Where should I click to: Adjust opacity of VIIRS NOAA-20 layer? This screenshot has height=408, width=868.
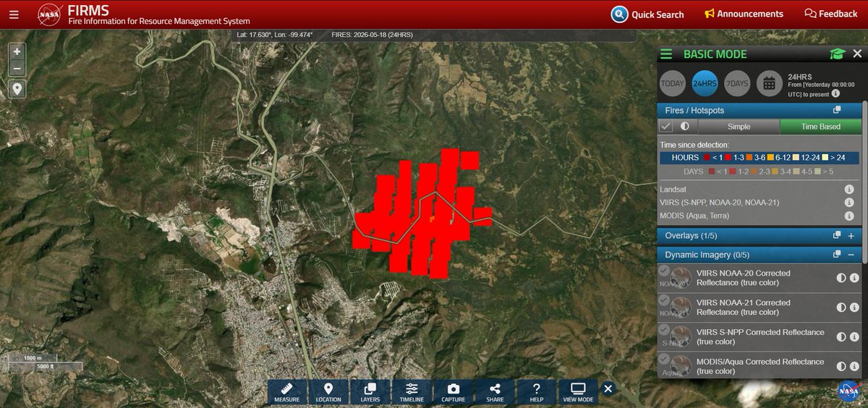coord(841,278)
